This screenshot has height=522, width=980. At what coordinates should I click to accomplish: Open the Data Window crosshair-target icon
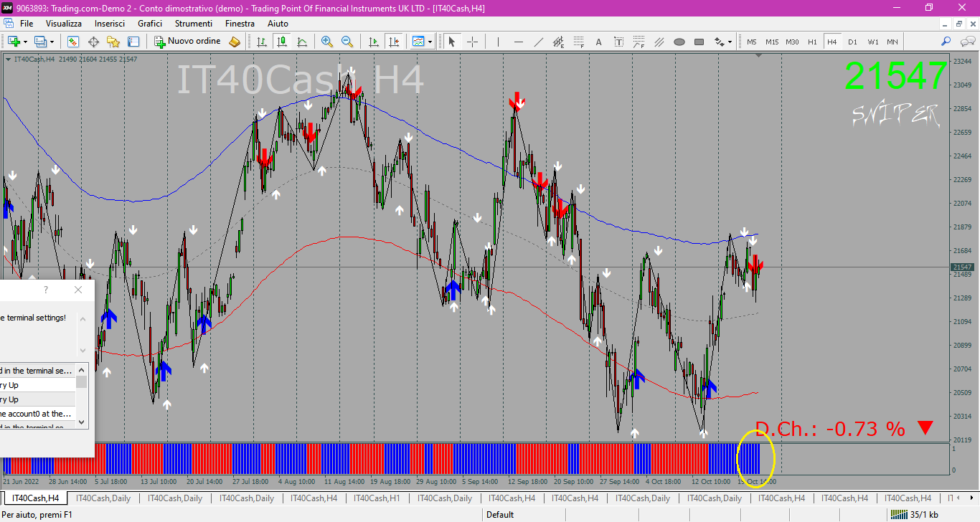point(93,42)
